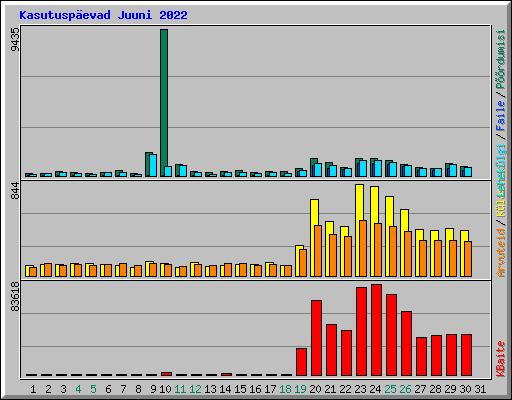The width and height of the screenshot is (512, 400).
Task: Click day label 23 on the x-axis
Action: 360,389
